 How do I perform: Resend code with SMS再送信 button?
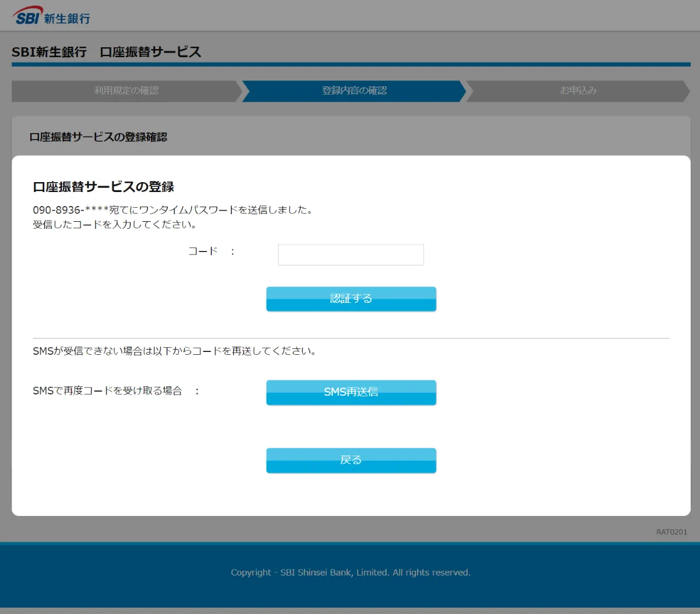[351, 392]
